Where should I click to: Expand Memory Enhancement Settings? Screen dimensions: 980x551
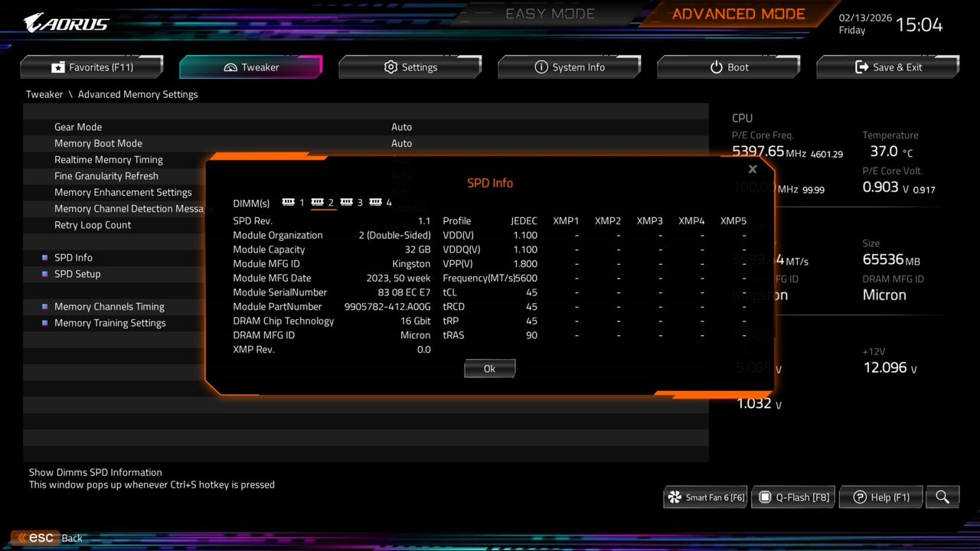123,192
